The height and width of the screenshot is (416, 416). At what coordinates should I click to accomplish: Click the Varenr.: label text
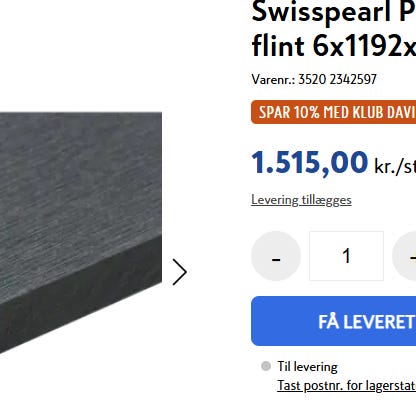(273, 79)
